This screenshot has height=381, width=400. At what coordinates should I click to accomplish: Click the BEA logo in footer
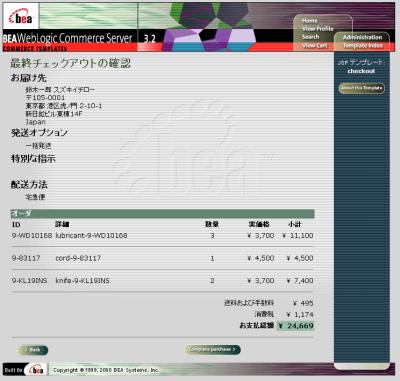click(35, 370)
